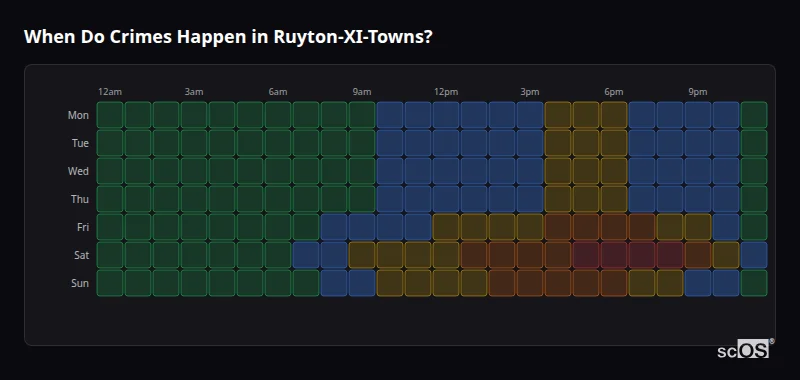This screenshot has width=800, height=380.
Task: Click the 'When Do Crimes Happen in Ruyton-XI-Towns?' heading
Action: [228, 37]
